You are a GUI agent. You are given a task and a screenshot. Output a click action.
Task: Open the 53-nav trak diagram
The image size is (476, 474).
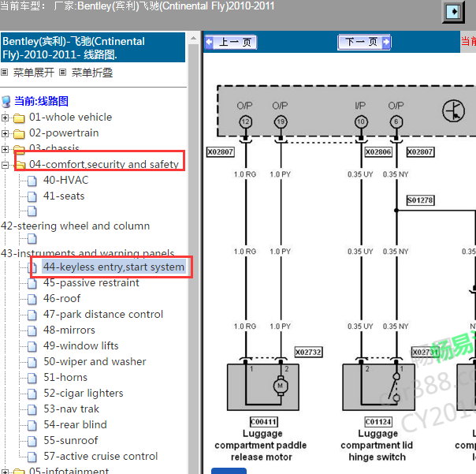(71, 409)
